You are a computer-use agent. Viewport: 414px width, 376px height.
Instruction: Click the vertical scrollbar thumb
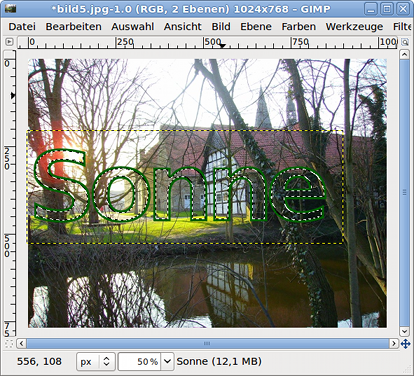tap(404, 193)
